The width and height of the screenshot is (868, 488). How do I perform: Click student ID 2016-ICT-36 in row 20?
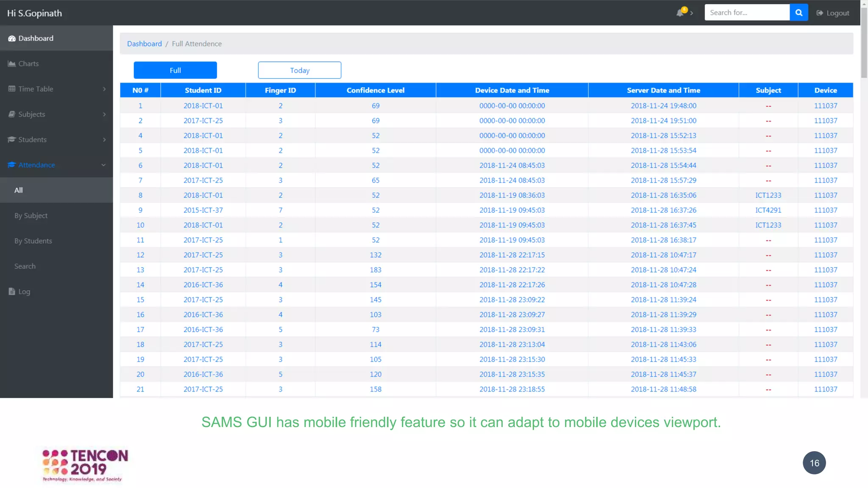click(x=203, y=374)
